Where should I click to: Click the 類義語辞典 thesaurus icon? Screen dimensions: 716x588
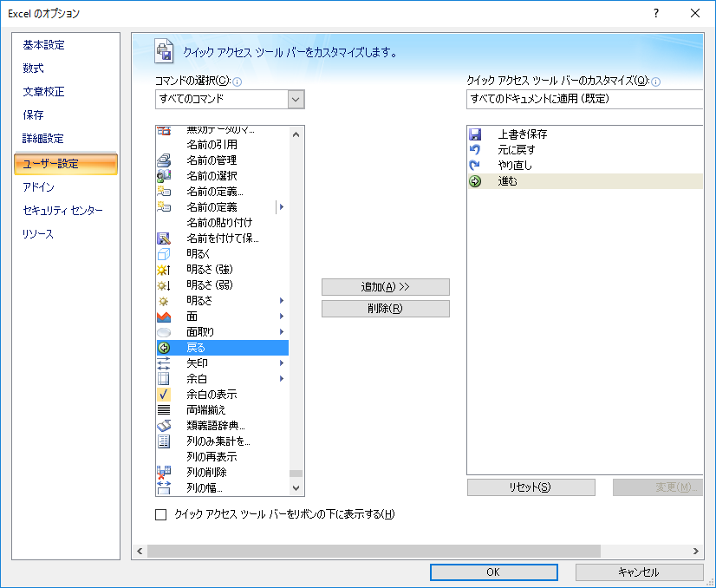click(164, 426)
